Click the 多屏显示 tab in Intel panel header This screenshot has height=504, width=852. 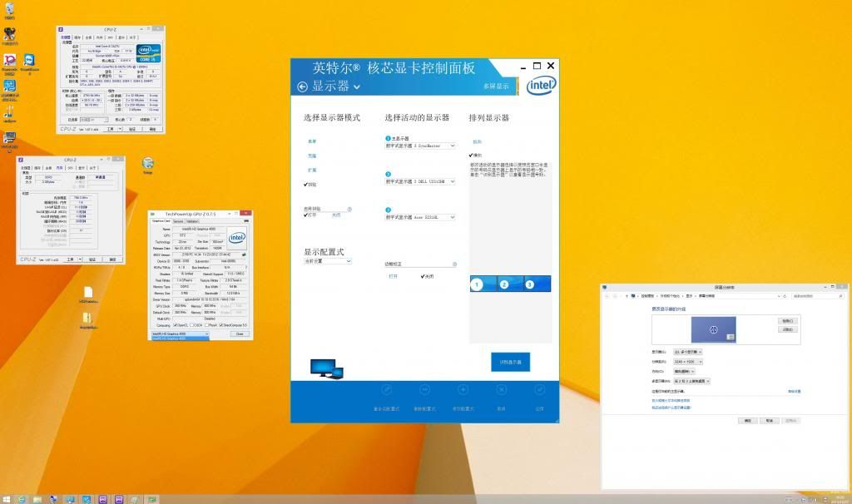(496, 86)
